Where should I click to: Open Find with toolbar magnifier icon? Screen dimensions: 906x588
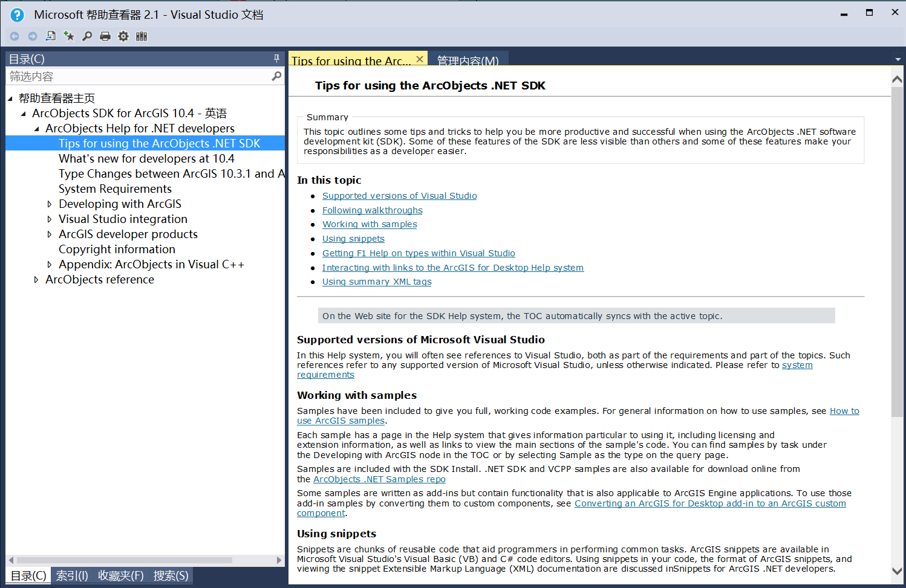point(87,36)
